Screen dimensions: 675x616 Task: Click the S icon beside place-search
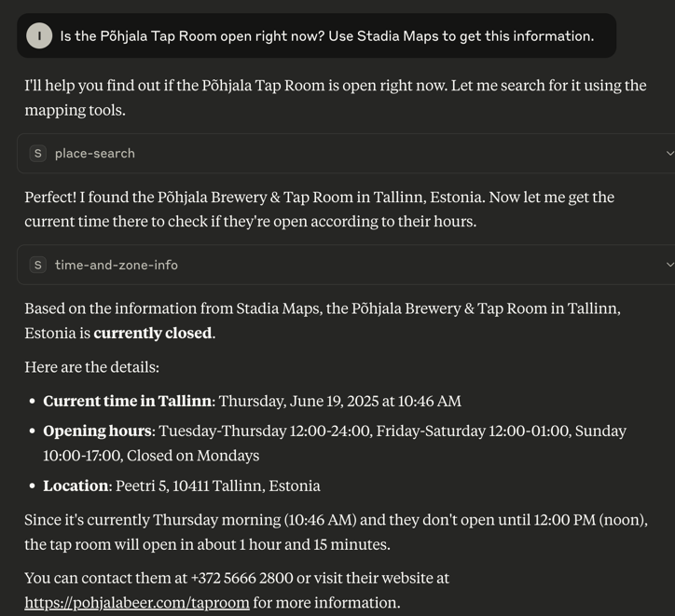[x=38, y=153]
